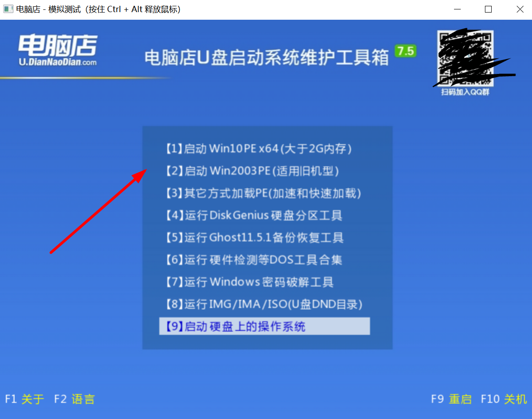Select option 8 运行 IMG/IMA/ISO
Image resolution: width=532 pixels, height=419 pixels.
264,304
